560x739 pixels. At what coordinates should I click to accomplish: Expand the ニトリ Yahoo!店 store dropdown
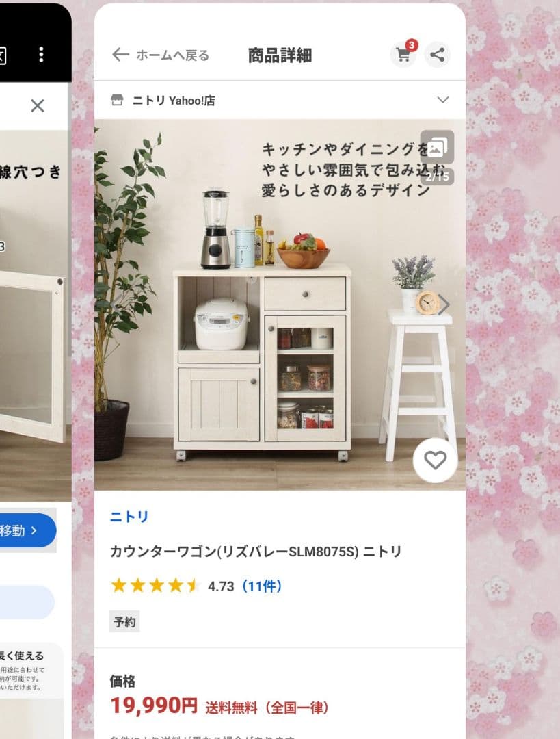point(442,100)
